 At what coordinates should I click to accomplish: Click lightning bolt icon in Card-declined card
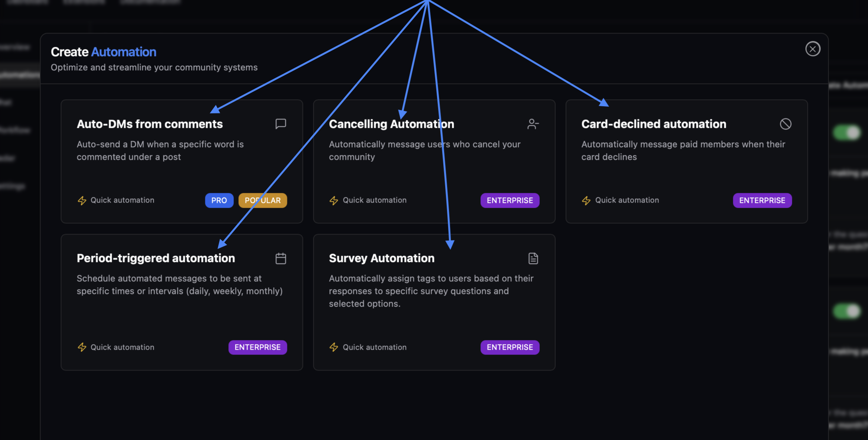pos(586,200)
